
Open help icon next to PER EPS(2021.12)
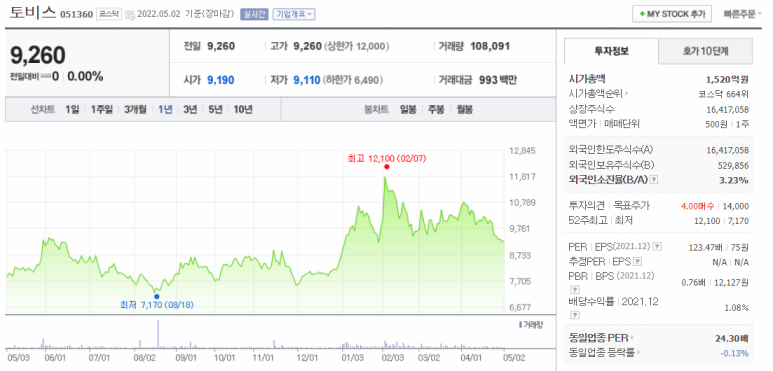click(658, 246)
